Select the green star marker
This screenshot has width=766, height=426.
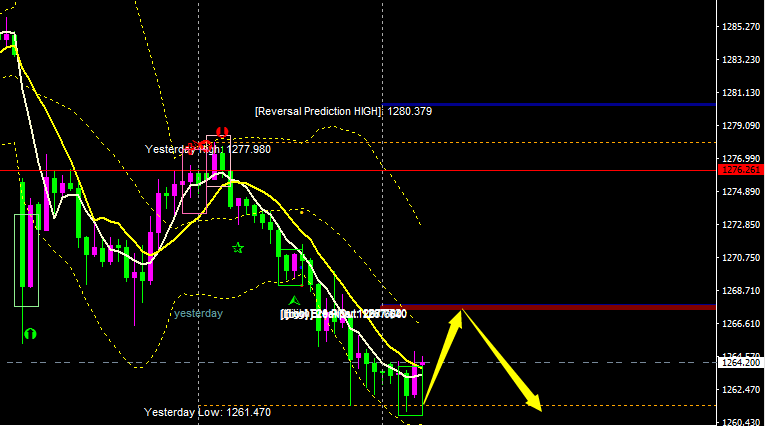238,248
